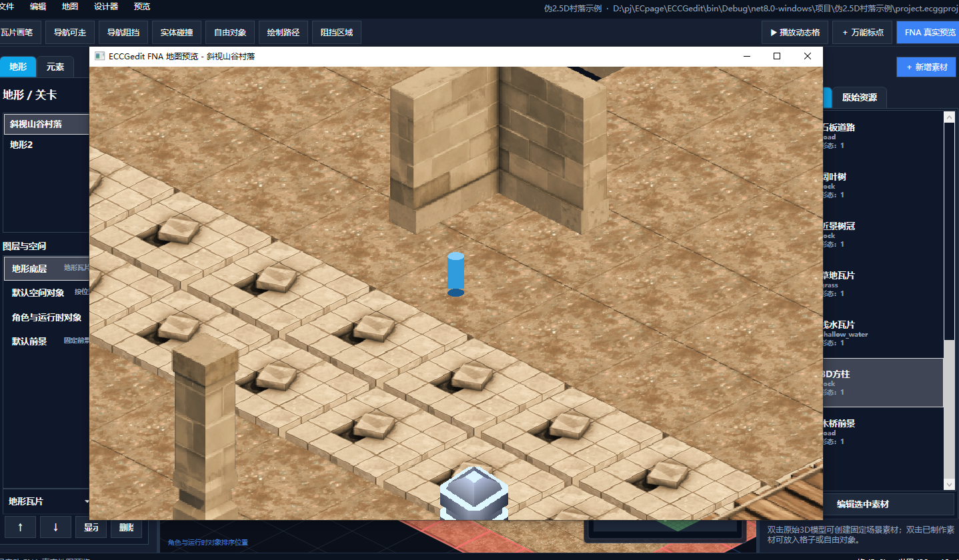The image size is (959, 560).
Task: Click the 新增素材 button
Action: point(926,67)
